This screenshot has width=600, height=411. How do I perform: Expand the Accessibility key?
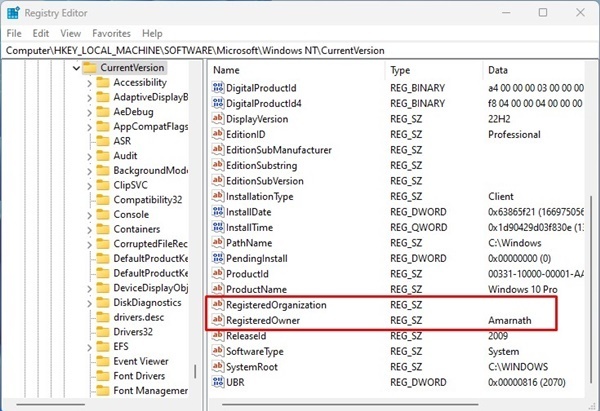click(89, 83)
